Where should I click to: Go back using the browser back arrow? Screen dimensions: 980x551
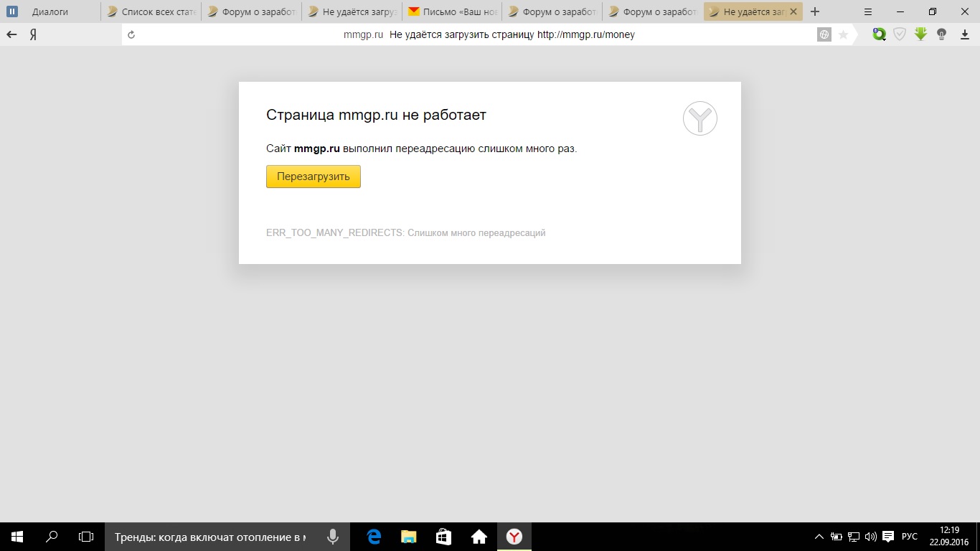[11, 34]
